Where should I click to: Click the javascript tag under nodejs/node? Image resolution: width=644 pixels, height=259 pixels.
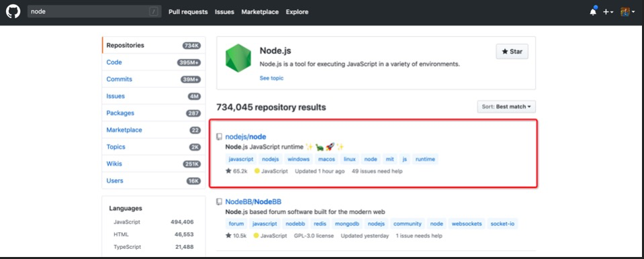click(241, 159)
